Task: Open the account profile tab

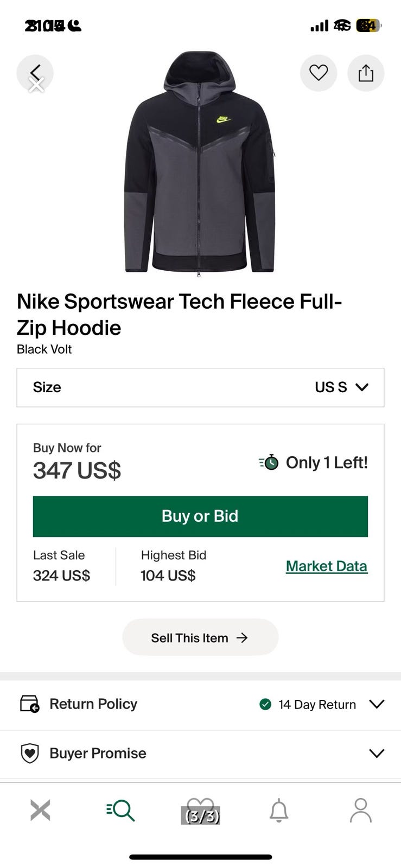Action: point(360,810)
